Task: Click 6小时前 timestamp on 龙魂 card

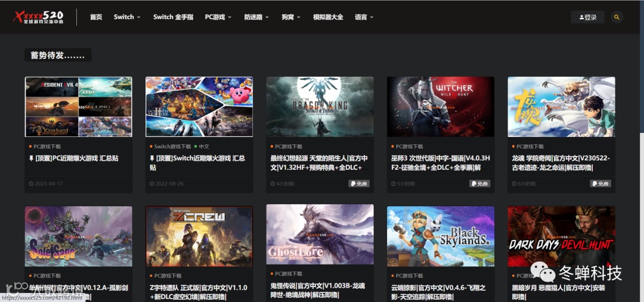Action: [524, 184]
